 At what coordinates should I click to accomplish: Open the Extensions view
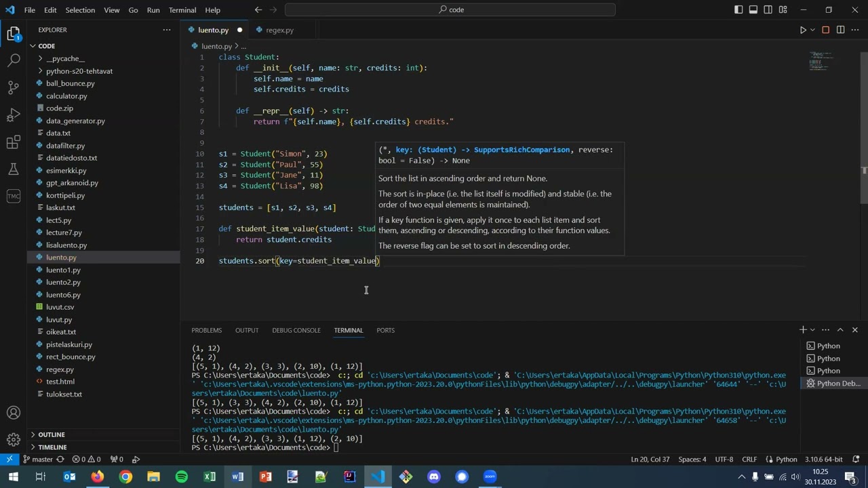[x=14, y=142]
